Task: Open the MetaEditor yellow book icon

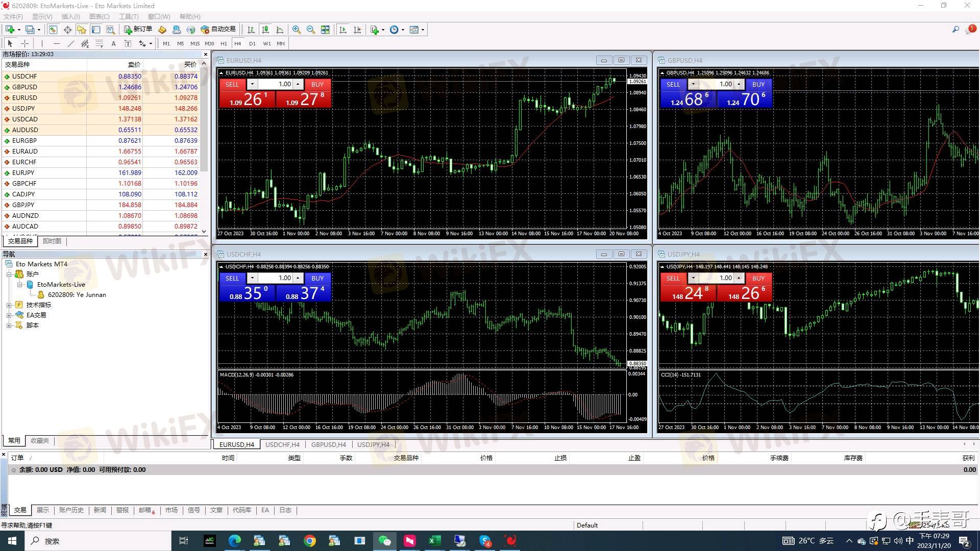Action: click(x=162, y=30)
